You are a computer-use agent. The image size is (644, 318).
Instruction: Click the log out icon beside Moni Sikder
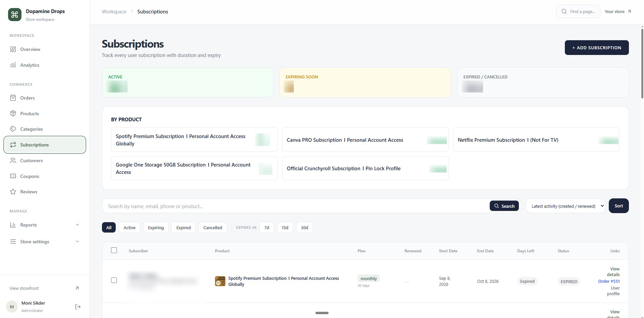pyautogui.click(x=78, y=307)
